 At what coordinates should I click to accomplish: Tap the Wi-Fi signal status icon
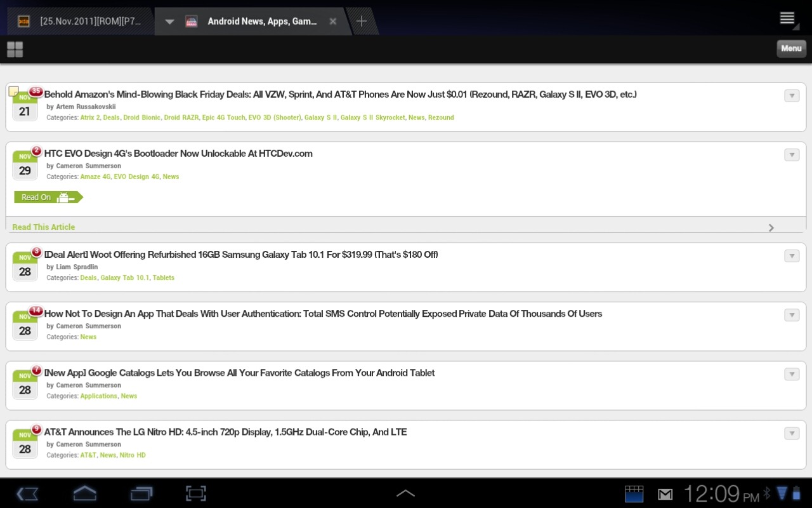pos(782,493)
